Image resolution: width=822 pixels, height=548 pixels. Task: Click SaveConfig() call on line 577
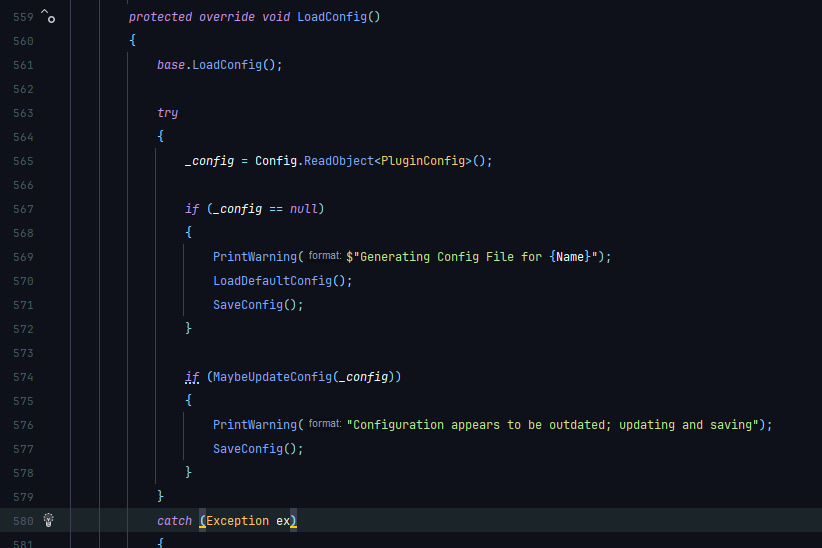(x=258, y=449)
